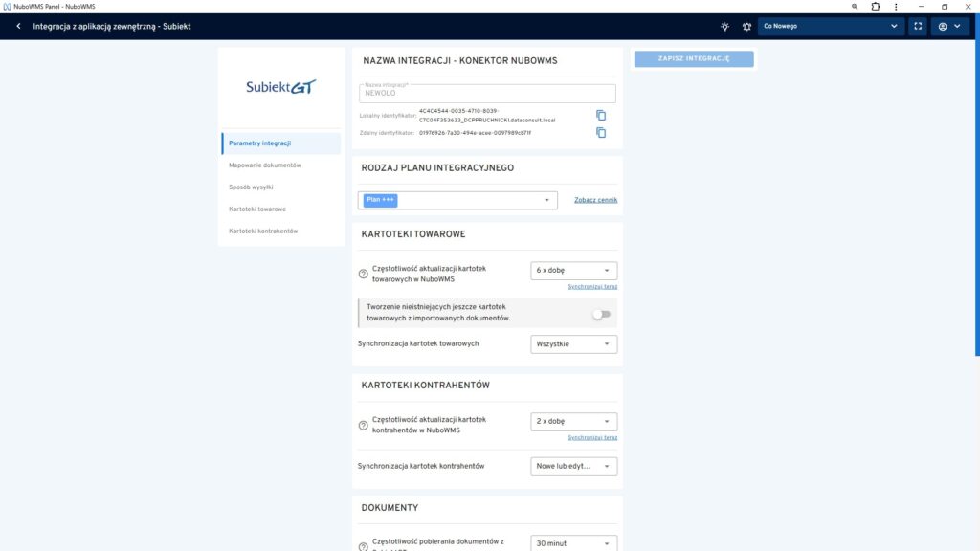Toggle fullscreen mode icon

pos(919,27)
